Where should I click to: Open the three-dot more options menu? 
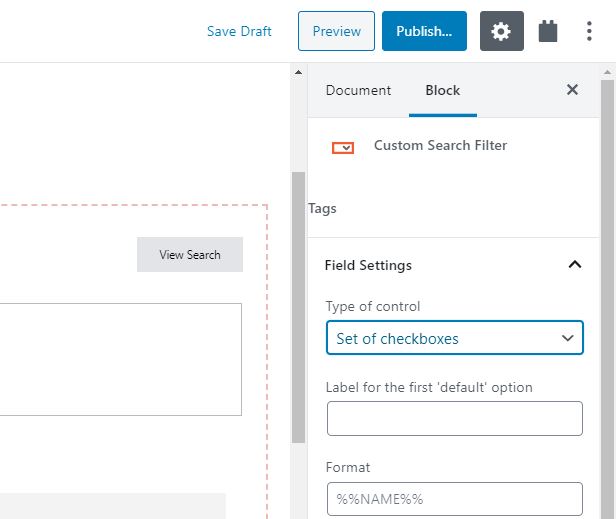[589, 31]
